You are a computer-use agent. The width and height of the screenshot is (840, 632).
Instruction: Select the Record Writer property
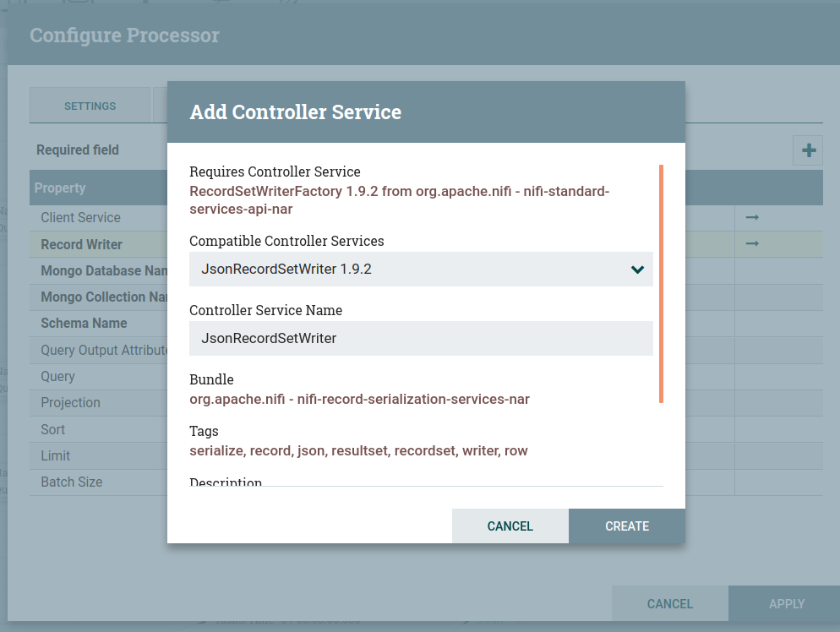click(x=82, y=244)
